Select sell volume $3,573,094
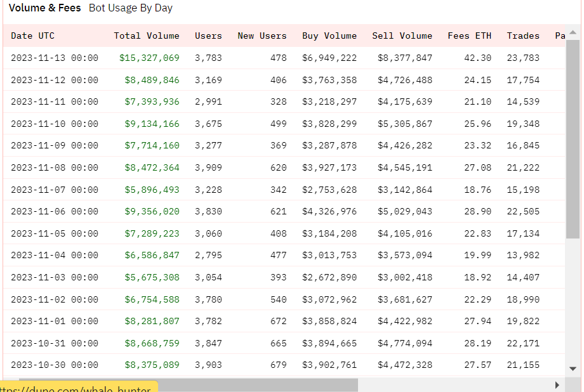This screenshot has height=392, width=584. click(x=405, y=255)
